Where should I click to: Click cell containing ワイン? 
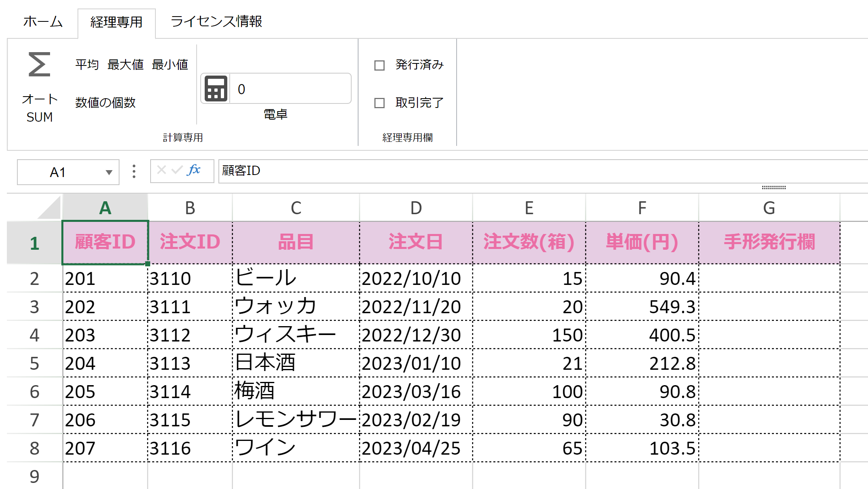296,448
